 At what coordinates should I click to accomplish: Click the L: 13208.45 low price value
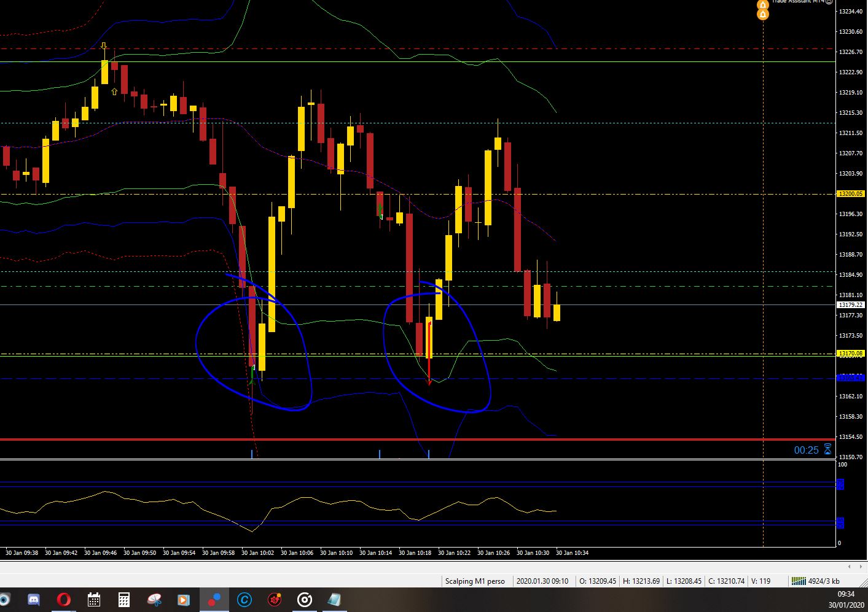[684, 581]
